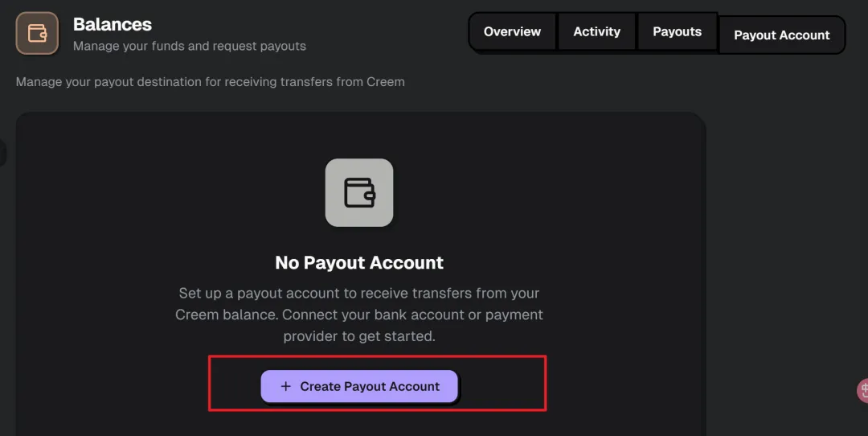
Task: Click the Balances wallet icon in header
Action: tap(37, 34)
